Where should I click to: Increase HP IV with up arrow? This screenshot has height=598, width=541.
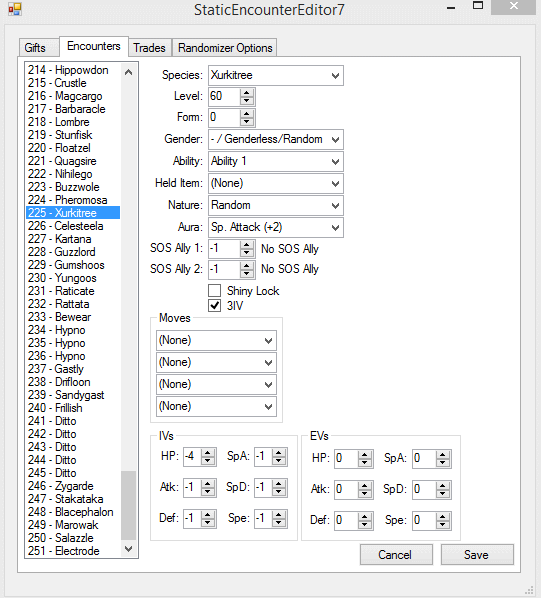(x=208, y=453)
